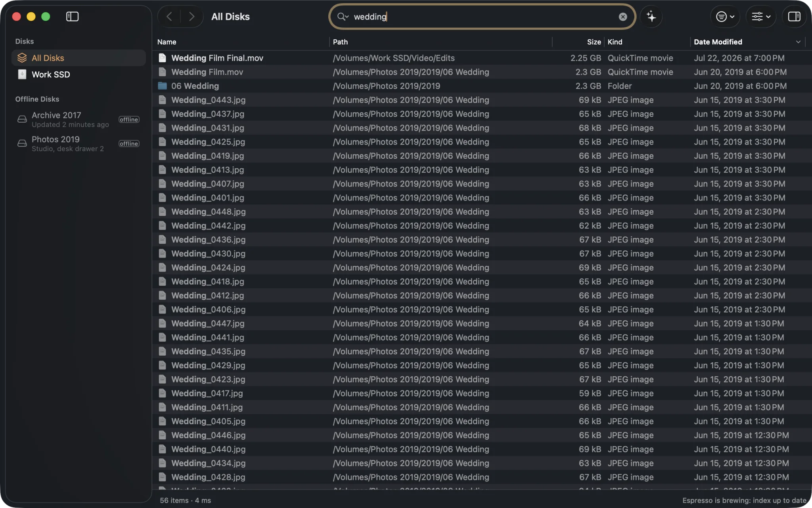Click file icon of Wedding_0446.jpg
Image resolution: width=812 pixels, height=508 pixels.
pyautogui.click(x=162, y=435)
